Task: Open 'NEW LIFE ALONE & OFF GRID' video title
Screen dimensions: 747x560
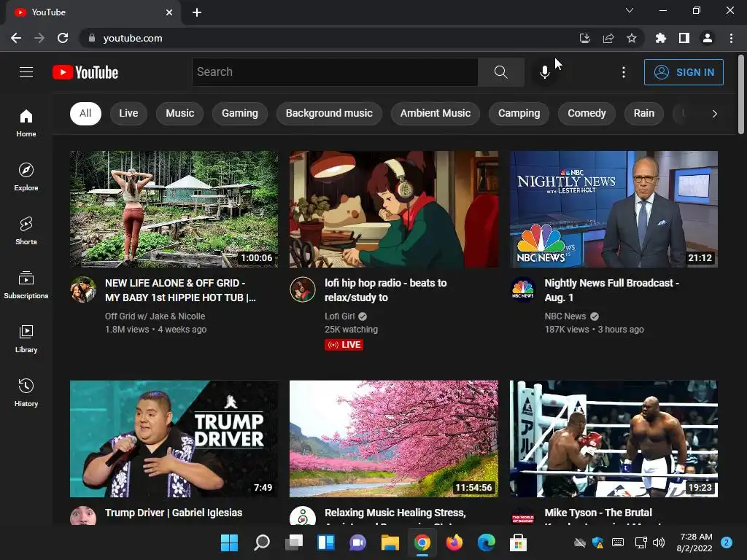Action: point(180,290)
